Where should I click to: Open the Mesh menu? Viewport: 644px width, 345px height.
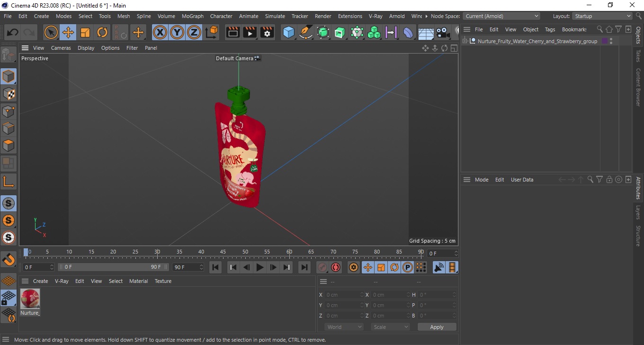click(x=124, y=16)
